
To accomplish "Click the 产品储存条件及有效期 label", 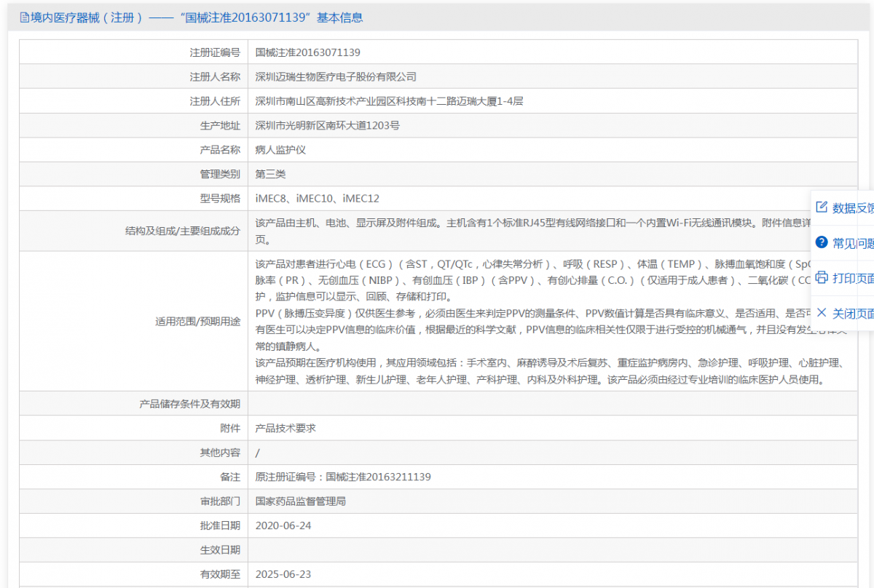I will click(x=189, y=404).
